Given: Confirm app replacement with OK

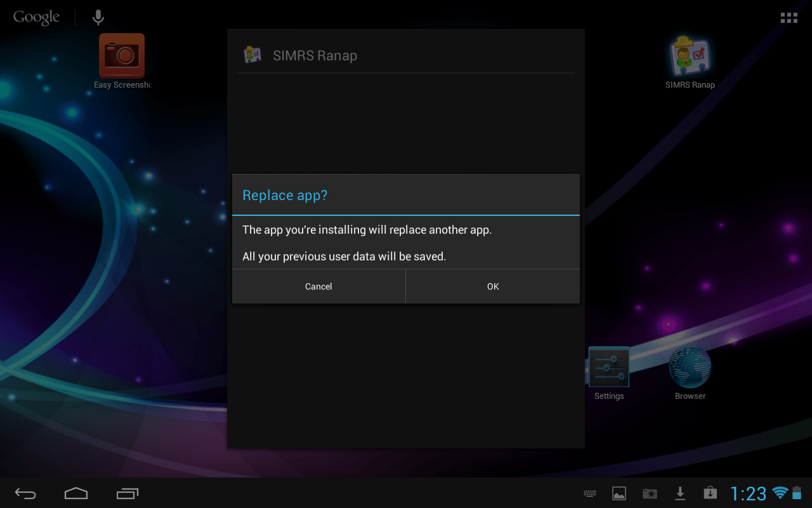Looking at the screenshot, I should point(492,286).
